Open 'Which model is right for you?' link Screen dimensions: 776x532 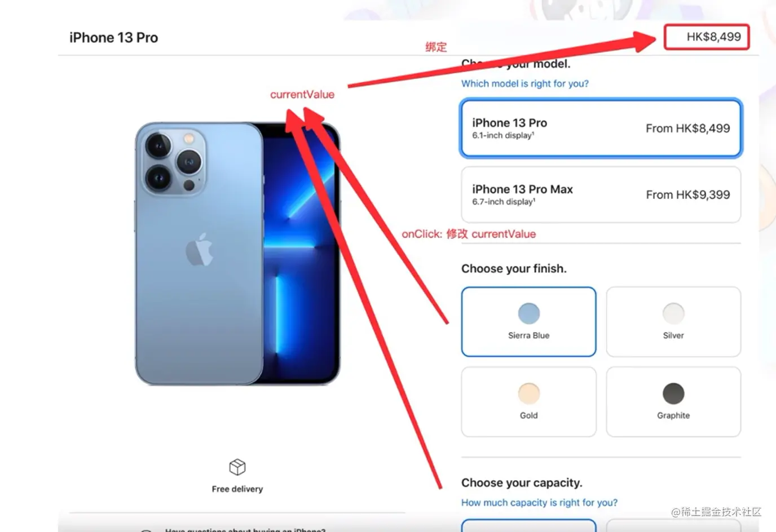pyautogui.click(x=524, y=83)
